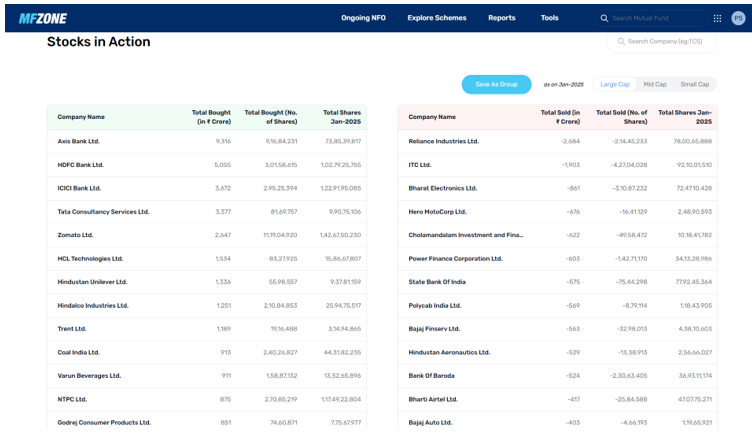
Task: Click State Bank Of India
Action: tap(437, 282)
